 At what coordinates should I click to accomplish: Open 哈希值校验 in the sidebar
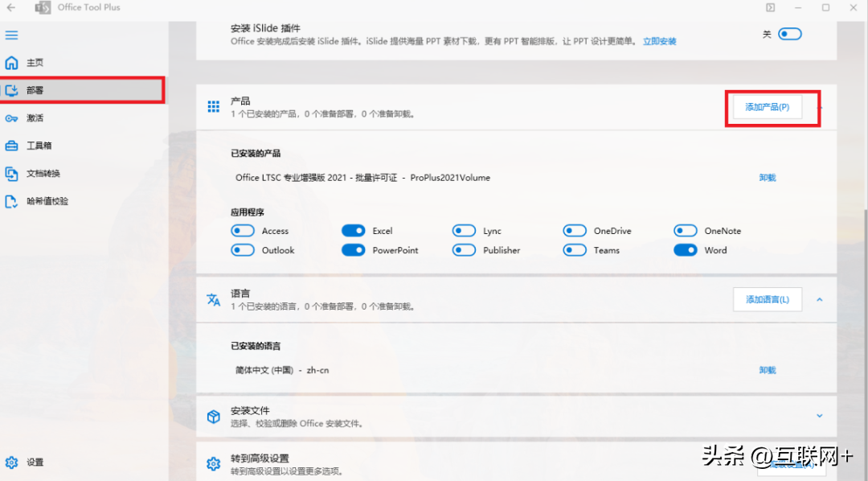click(83, 201)
